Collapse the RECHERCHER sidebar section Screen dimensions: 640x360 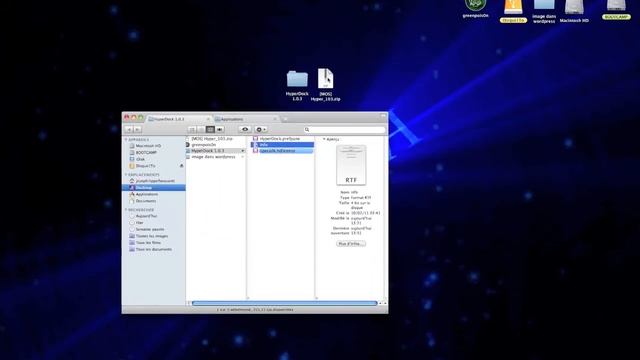click(x=126, y=210)
